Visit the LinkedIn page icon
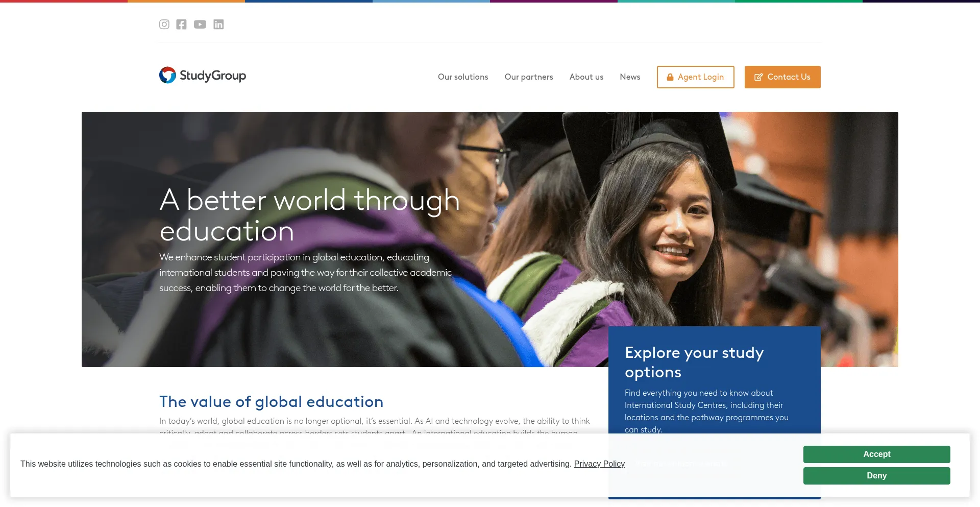Screen dimensions: 980x507 218,25
